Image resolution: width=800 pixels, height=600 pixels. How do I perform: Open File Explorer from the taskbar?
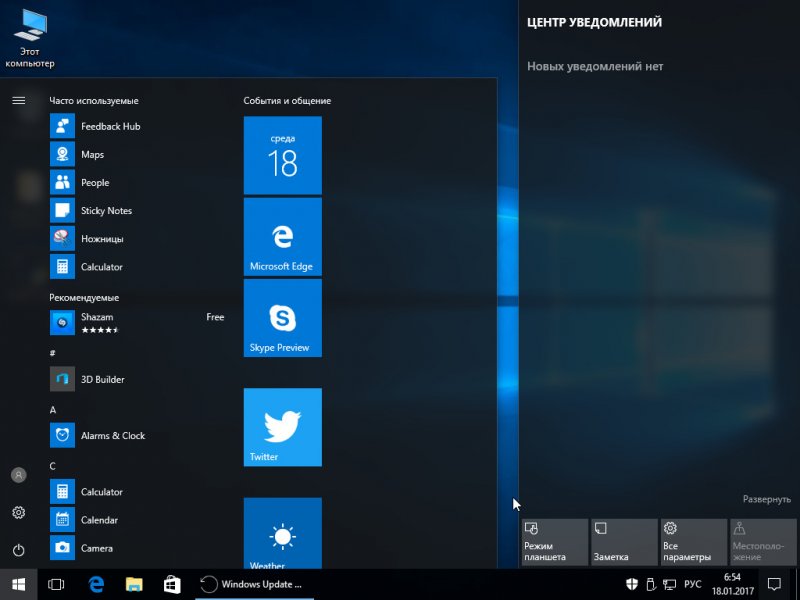coord(134,584)
